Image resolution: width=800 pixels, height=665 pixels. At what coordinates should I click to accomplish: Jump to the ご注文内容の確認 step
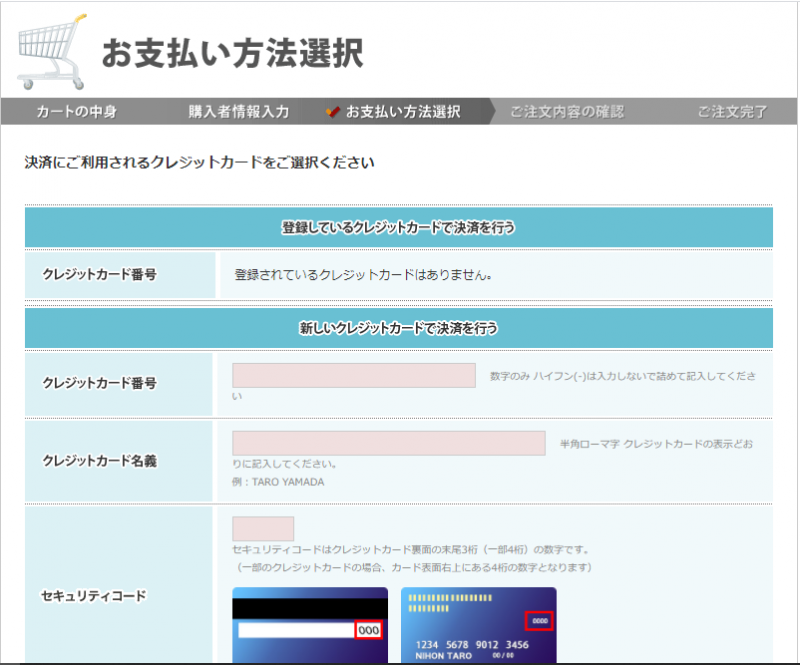[566, 112]
